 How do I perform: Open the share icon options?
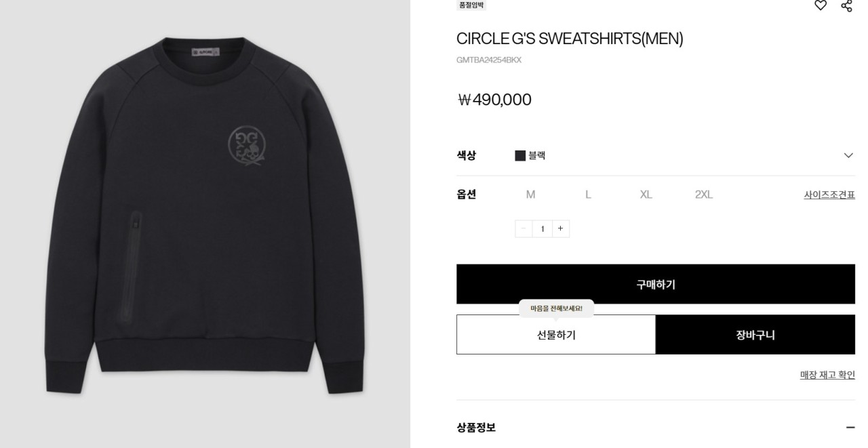pyautogui.click(x=846, y=5)
